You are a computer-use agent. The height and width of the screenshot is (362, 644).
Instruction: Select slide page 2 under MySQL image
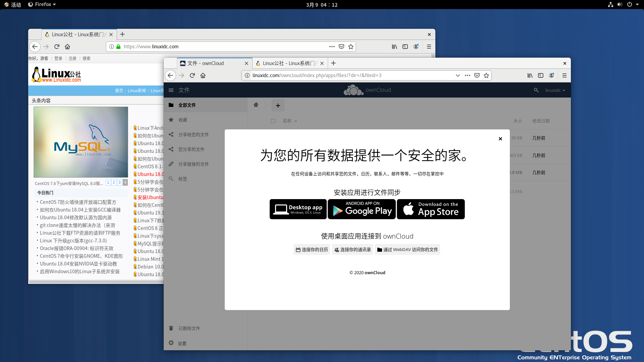click(114, 182)
